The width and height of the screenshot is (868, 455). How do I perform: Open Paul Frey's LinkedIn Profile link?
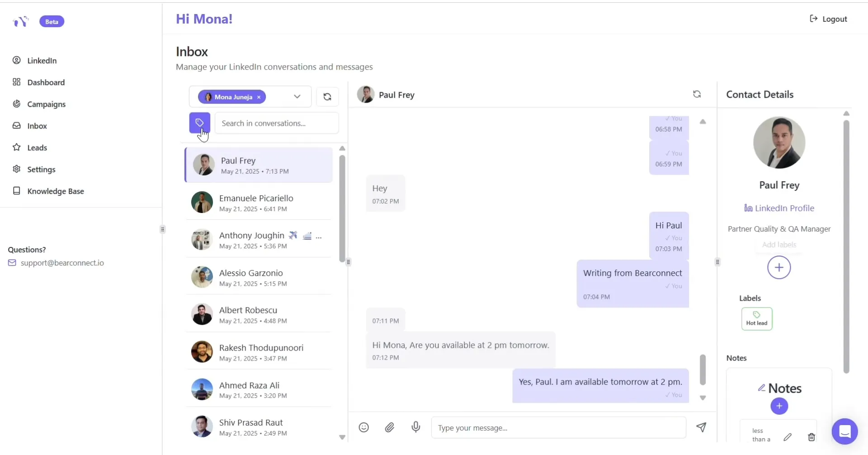779,208
